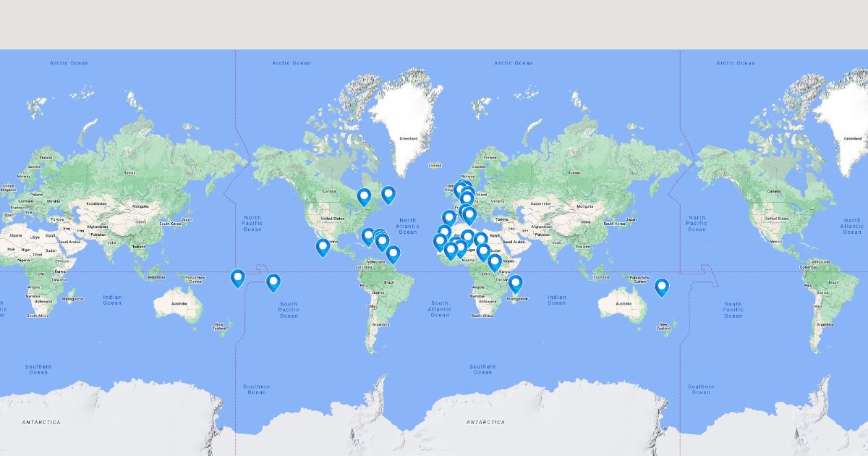Click the pin over Algeria and Niger
This screenshot has width=868, height=456.
coord(467,237)
